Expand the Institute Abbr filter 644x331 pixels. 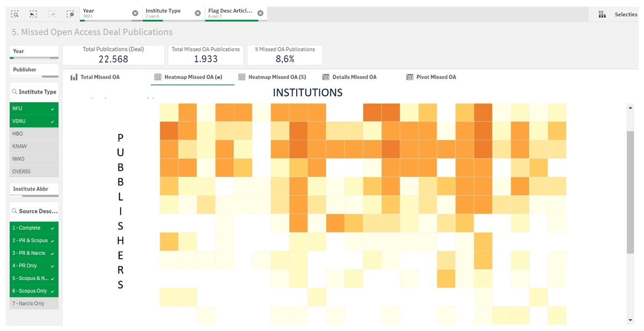coord(34,189)
